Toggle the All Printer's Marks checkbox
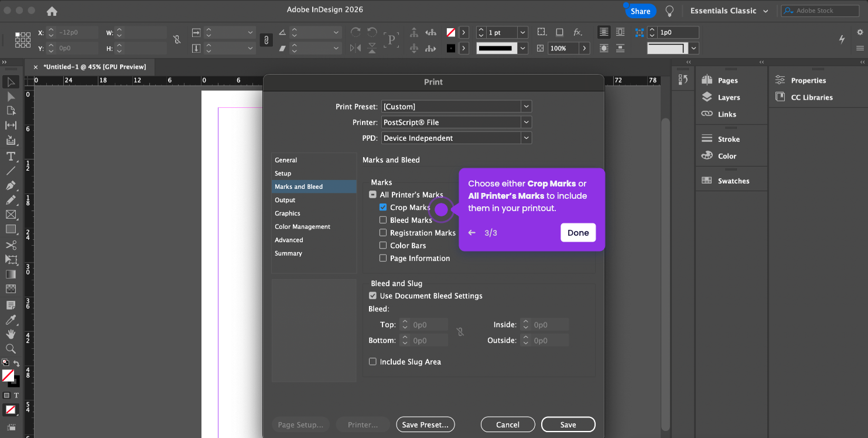The height and width of the screenshot is (438, 868). pyautogui.click(x=373, y=195)
